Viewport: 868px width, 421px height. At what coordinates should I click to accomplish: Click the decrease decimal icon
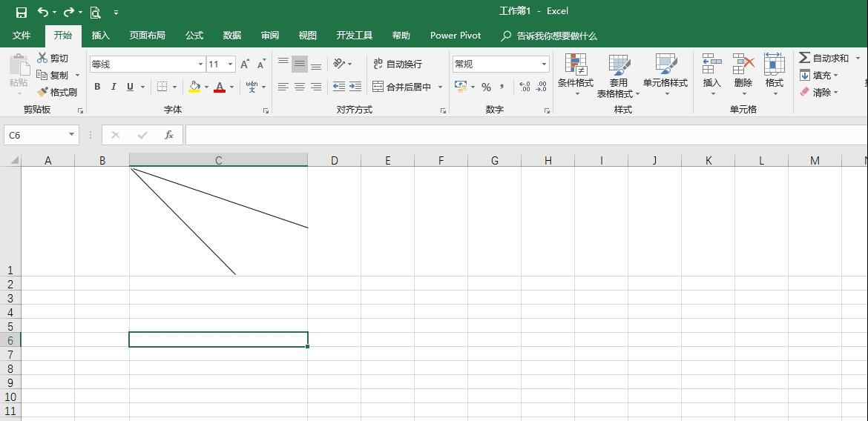point(542,87)
